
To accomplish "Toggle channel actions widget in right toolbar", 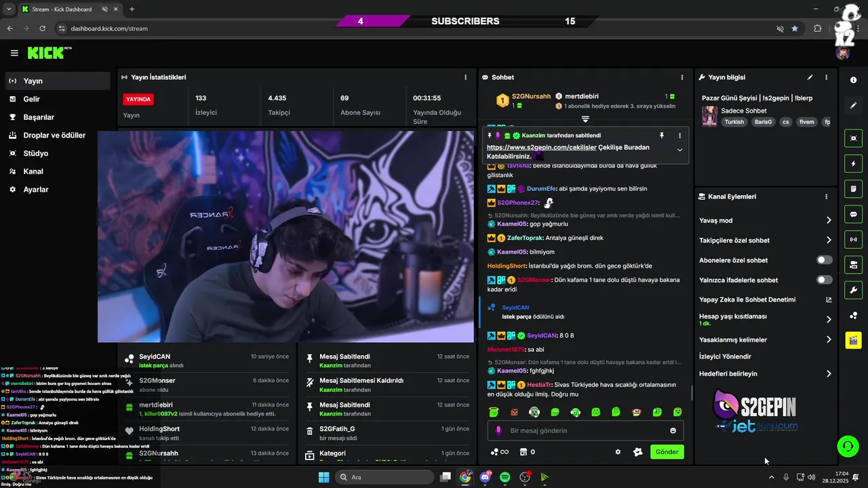I will tap(853, 264).
